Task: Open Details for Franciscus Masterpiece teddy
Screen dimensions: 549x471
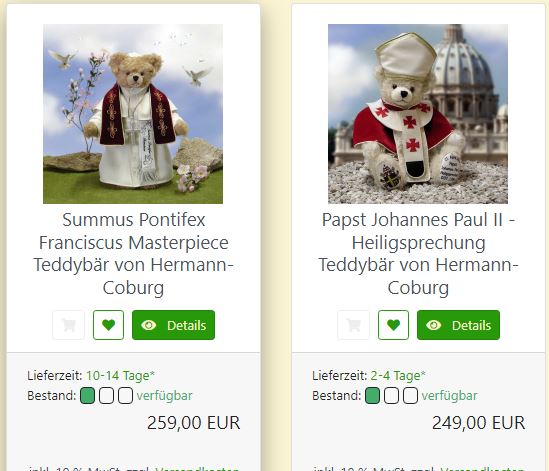Action: [173, 325]
